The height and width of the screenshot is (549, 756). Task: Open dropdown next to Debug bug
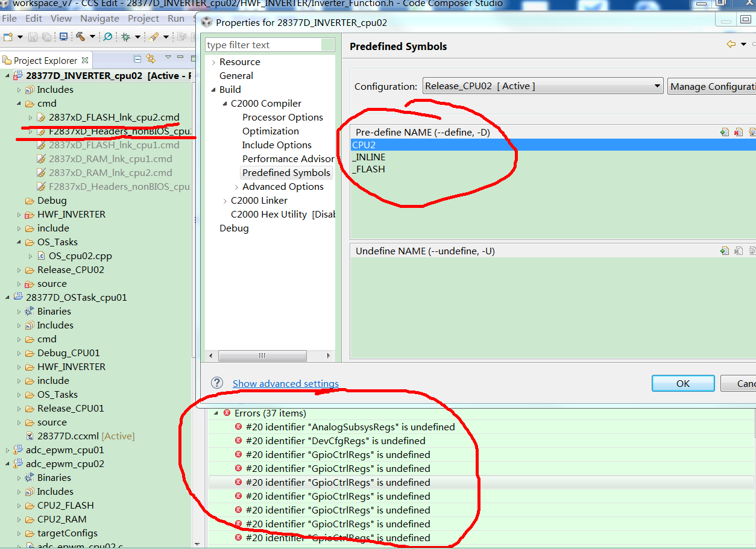(137, 37)
